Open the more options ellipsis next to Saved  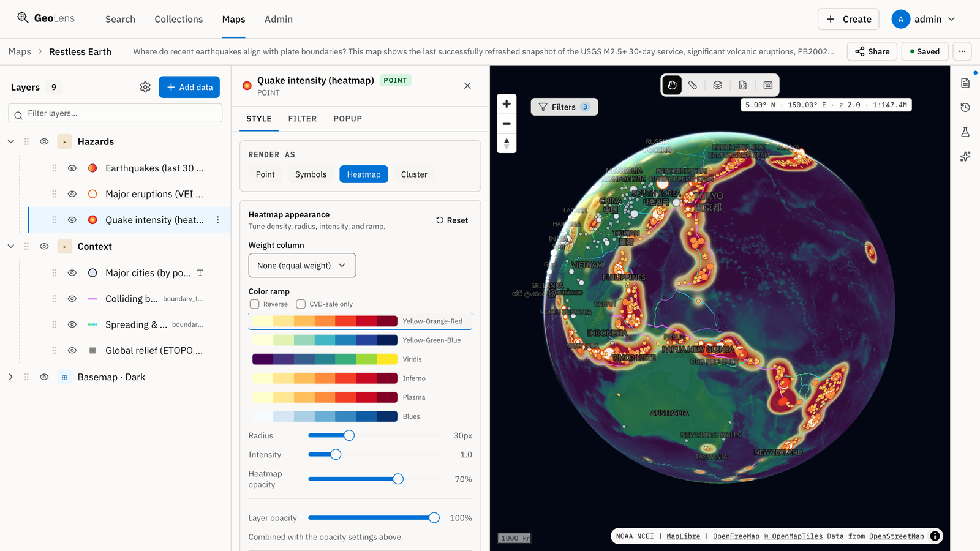pyautogui.click(x=962, y=51)
